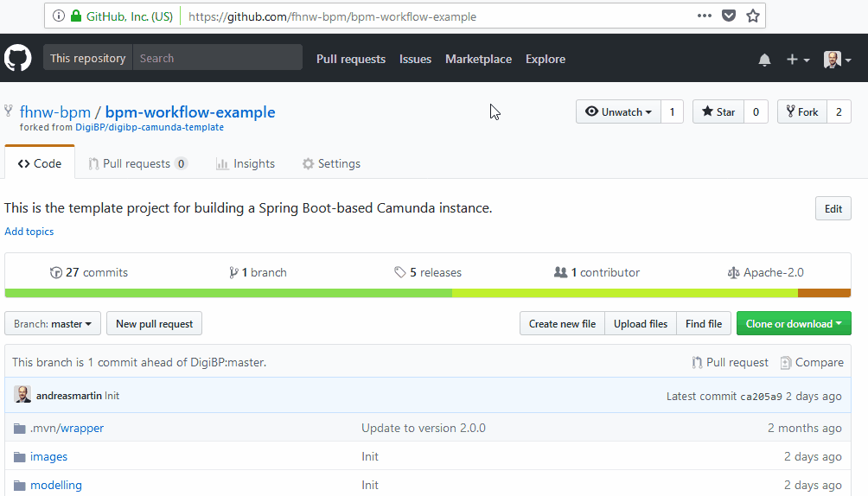This screenshot has height=496, width=868.
Task: Go to Marketplace in the header
Action: pos(478,60)
